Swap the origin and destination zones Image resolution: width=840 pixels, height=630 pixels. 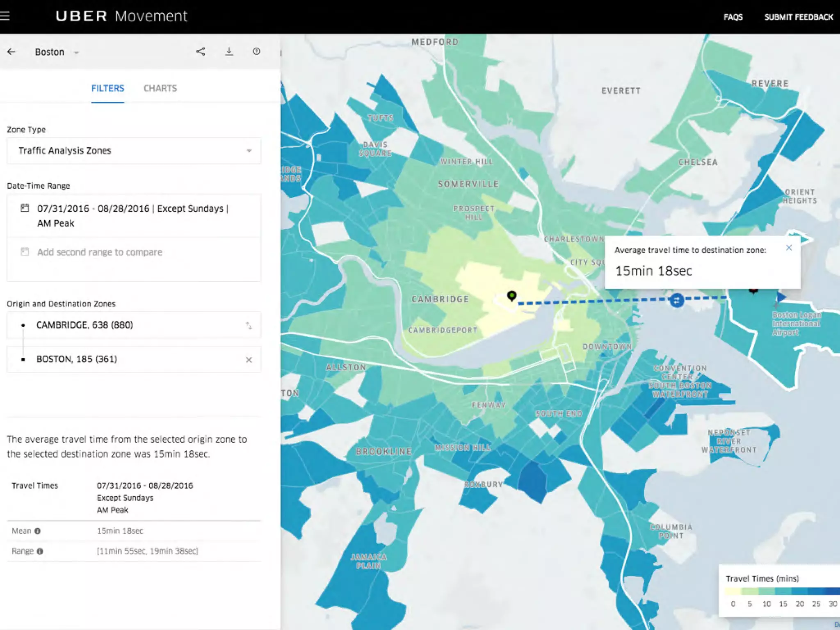coord(249,325)
